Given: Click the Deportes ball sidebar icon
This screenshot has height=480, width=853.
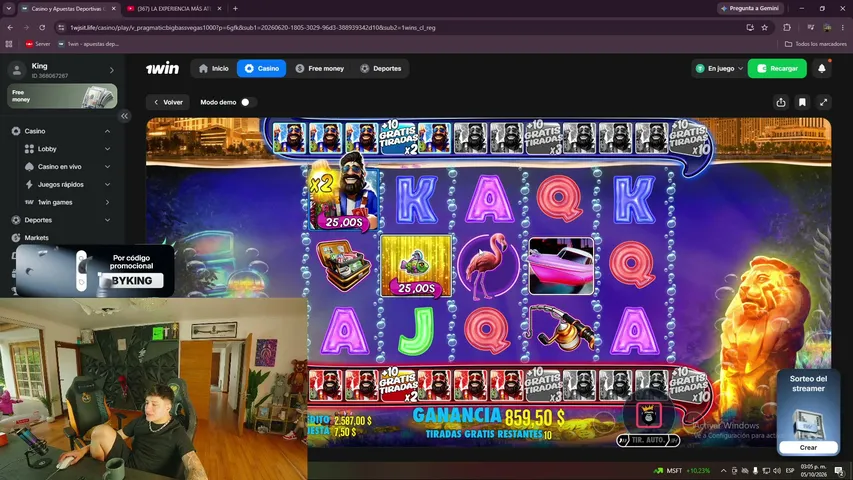Looking at the screenshot, I should (16, 220).
